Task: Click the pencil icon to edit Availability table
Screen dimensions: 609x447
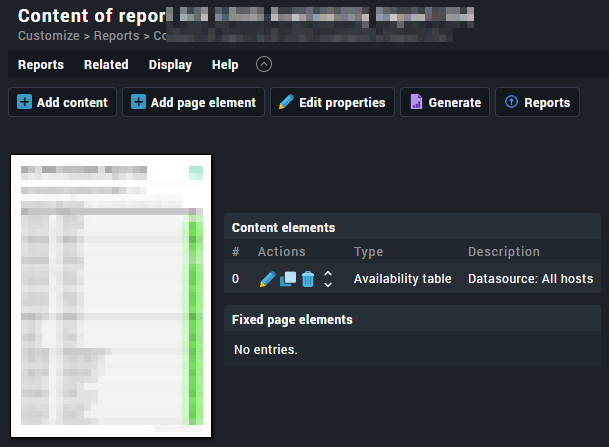Action: point(267,279)
